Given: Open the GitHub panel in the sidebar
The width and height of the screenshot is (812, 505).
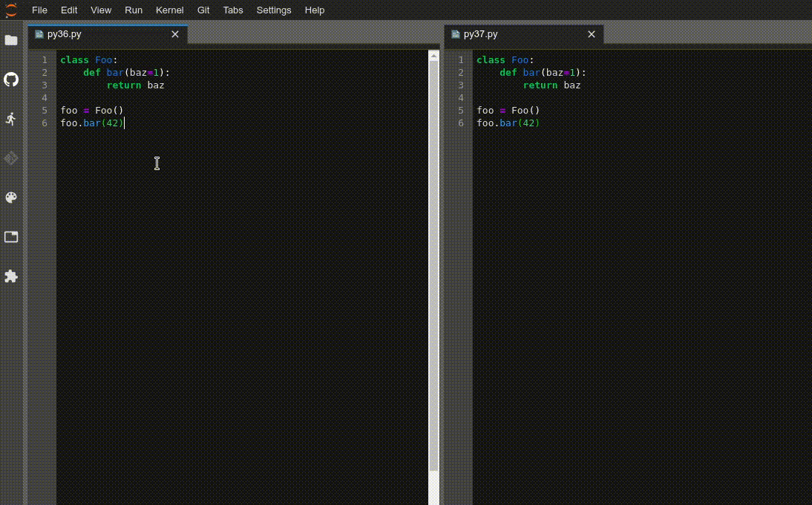Looking at the screenshot, I should 11,79.
